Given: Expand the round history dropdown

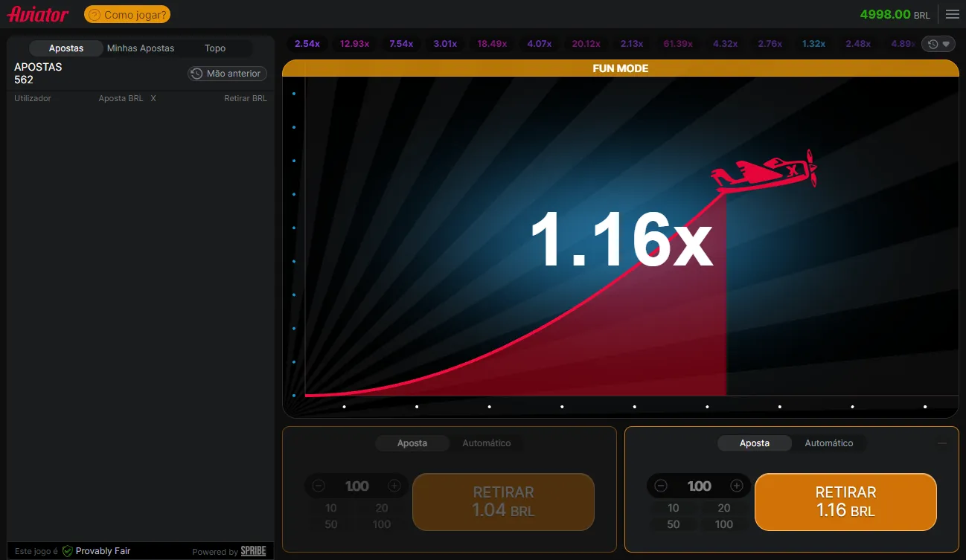Looking at the screenshot, I should [x=939, y=44].
